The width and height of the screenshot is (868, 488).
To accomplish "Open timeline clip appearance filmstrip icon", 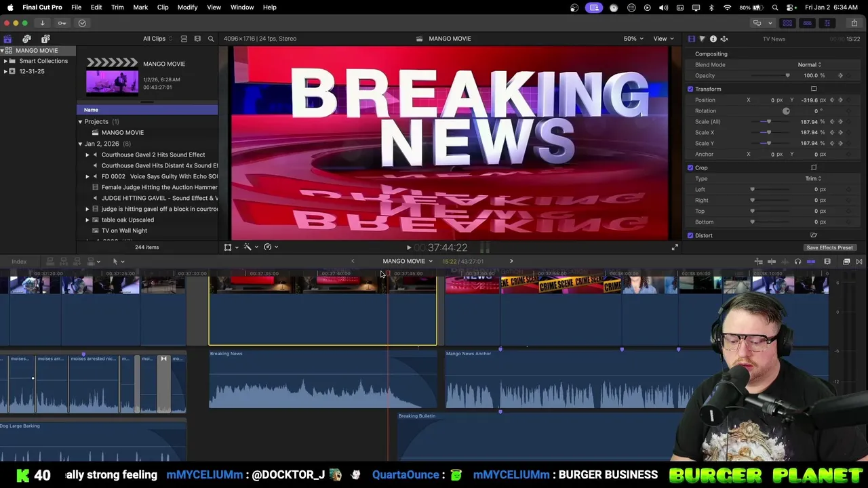I will (x=827, y=262).
